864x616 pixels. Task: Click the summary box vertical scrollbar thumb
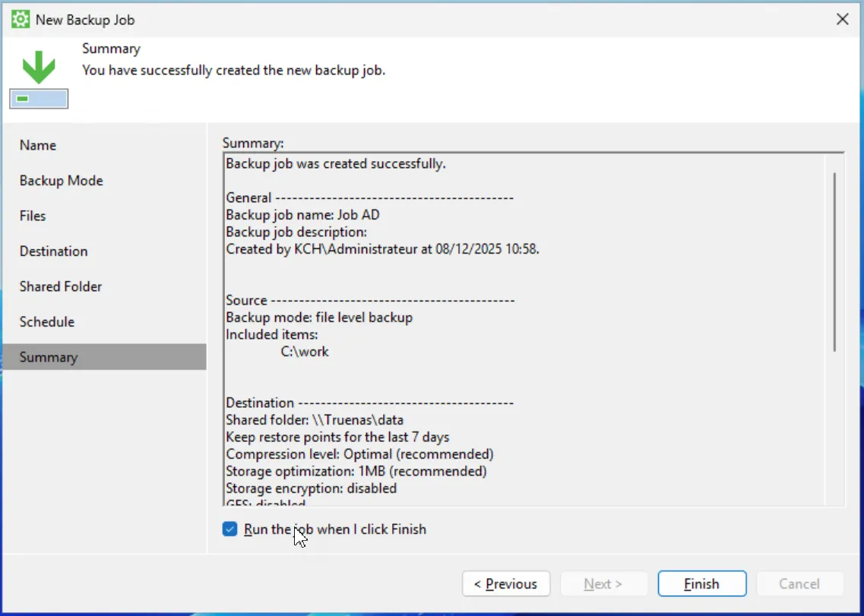coord(834,262)
